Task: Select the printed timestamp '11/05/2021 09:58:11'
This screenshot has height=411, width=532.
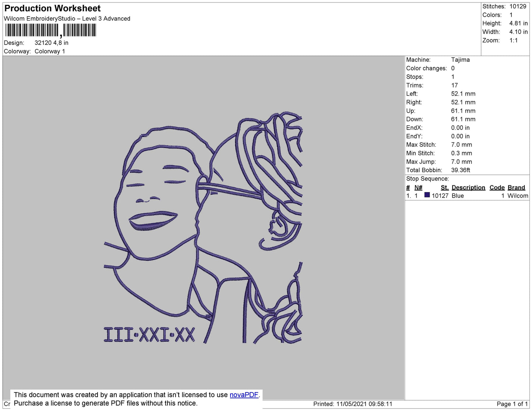Action: 364,404
